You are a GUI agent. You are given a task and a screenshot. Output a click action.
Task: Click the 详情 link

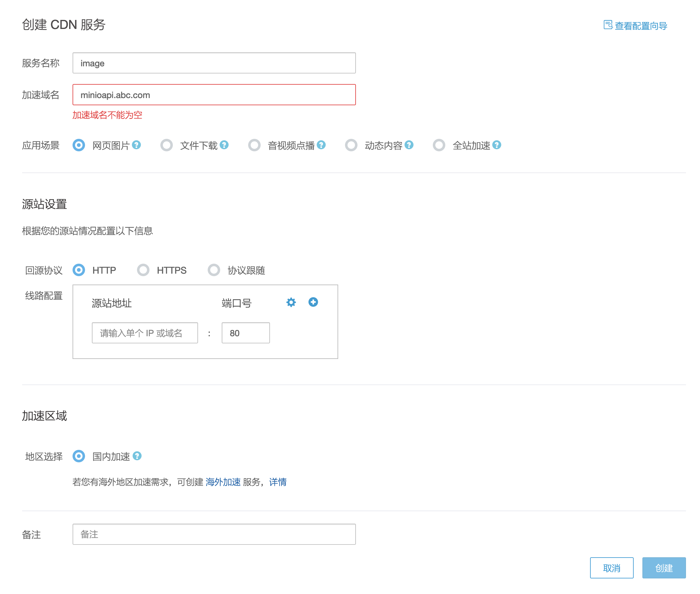tap(277, 482)
